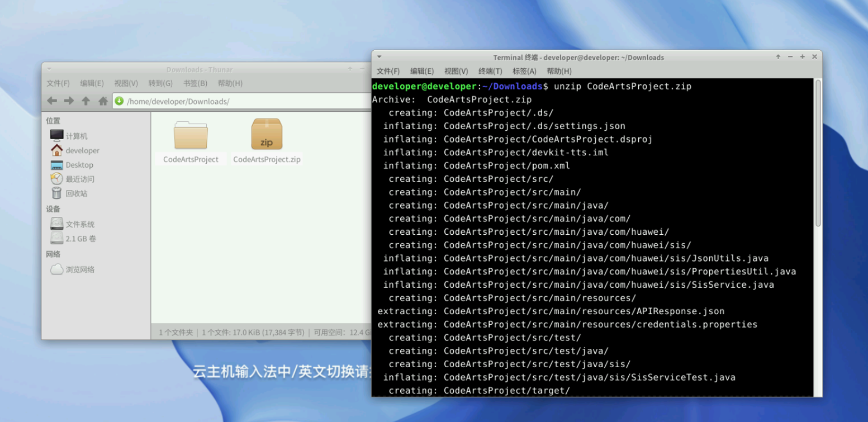The width and height of the screenshot is (868, 422).
Task: Maximize the Terminal window
Action: [x=803, y=57]
